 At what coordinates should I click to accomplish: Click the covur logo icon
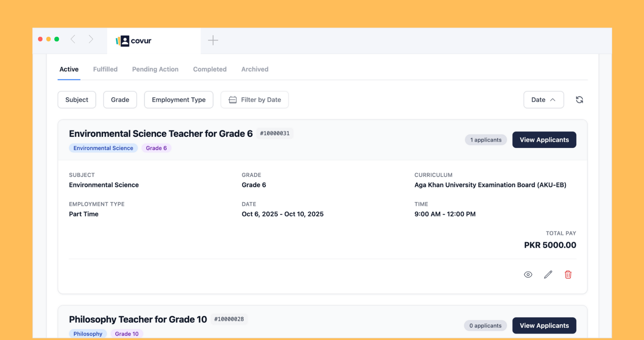tap(123, 41)
